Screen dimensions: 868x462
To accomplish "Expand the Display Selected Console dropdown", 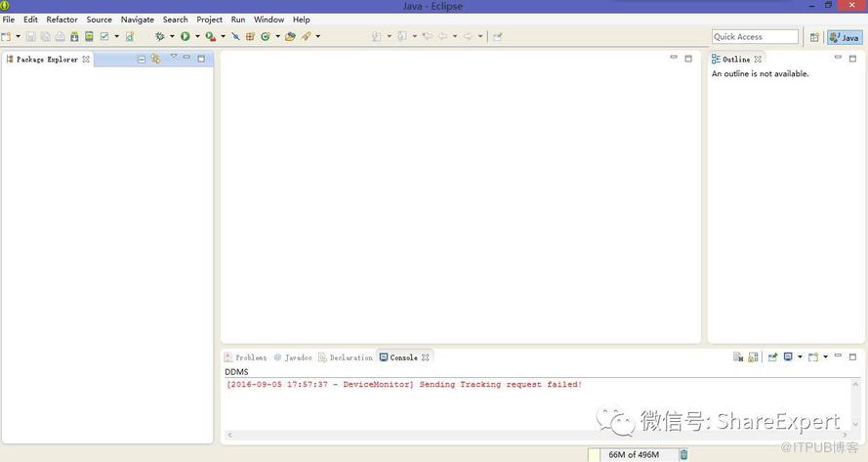I will tap(800, 357).
